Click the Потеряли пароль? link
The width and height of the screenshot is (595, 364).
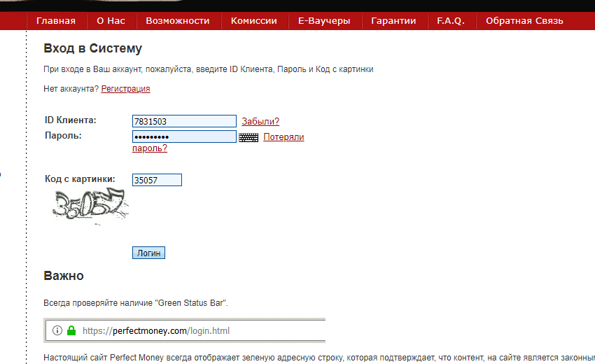283,137
